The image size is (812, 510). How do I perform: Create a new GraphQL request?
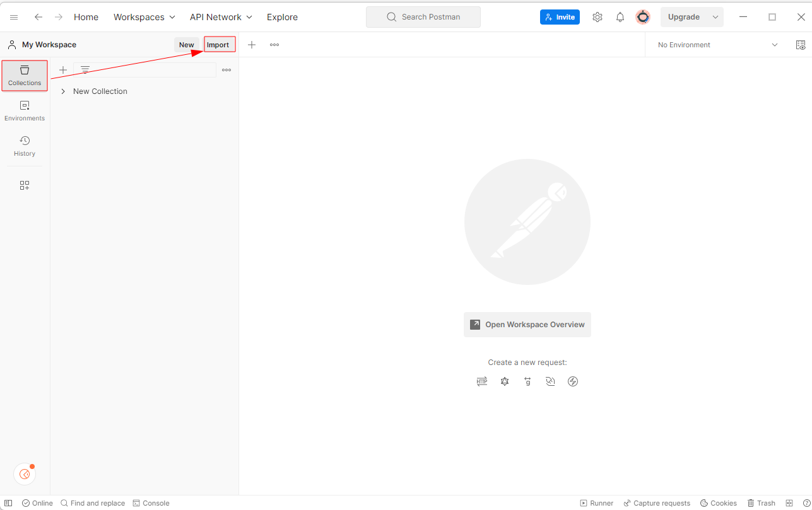[x=505, y=381]
